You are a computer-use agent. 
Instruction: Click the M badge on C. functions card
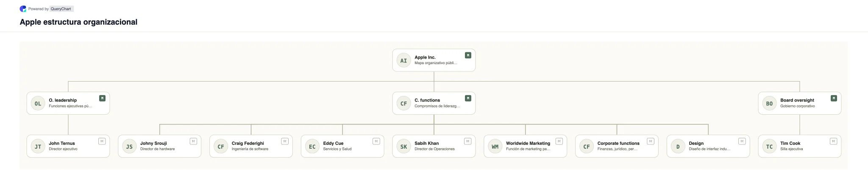[x=468, y=98]
